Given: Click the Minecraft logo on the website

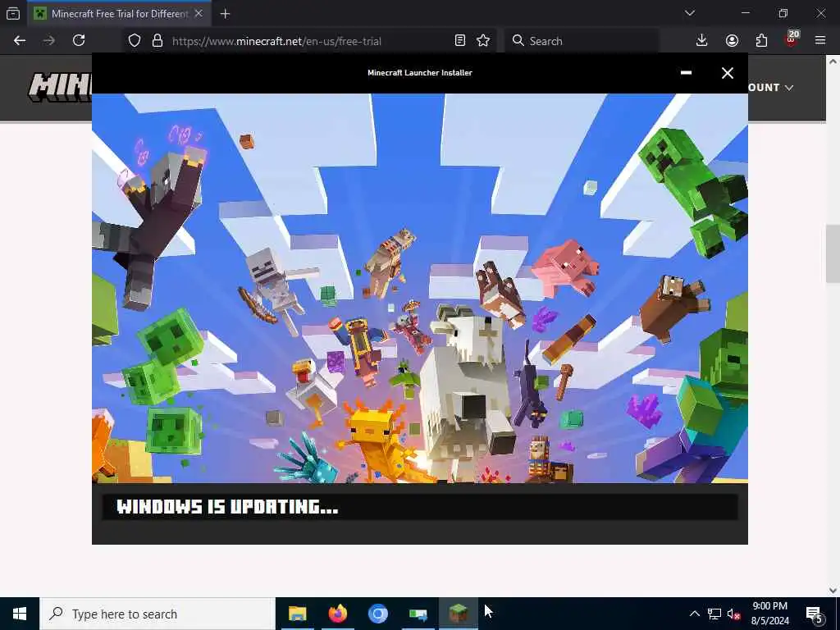Looking at the screenshot, I should pyautogui.click(x=60, y=87).
